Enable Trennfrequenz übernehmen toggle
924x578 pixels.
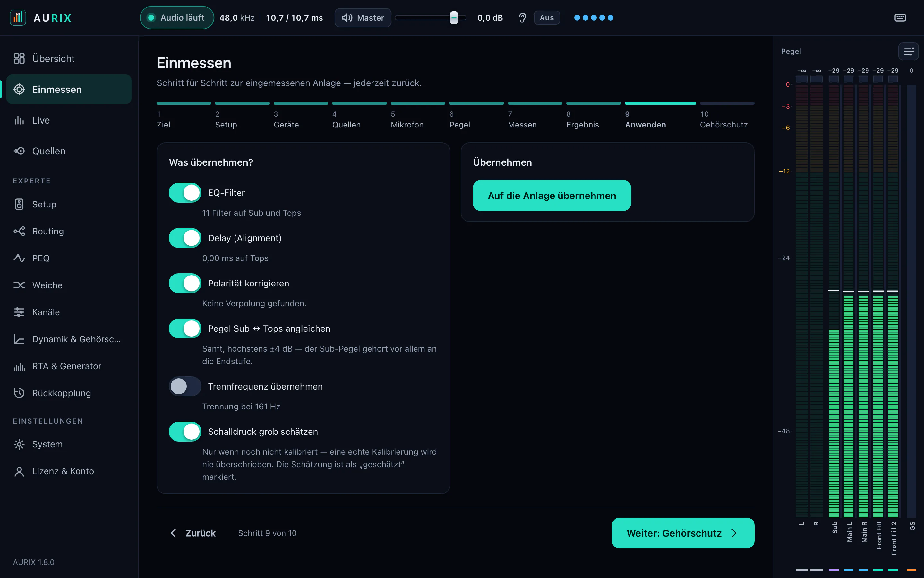pyautogui.click(x=185, y=387)
